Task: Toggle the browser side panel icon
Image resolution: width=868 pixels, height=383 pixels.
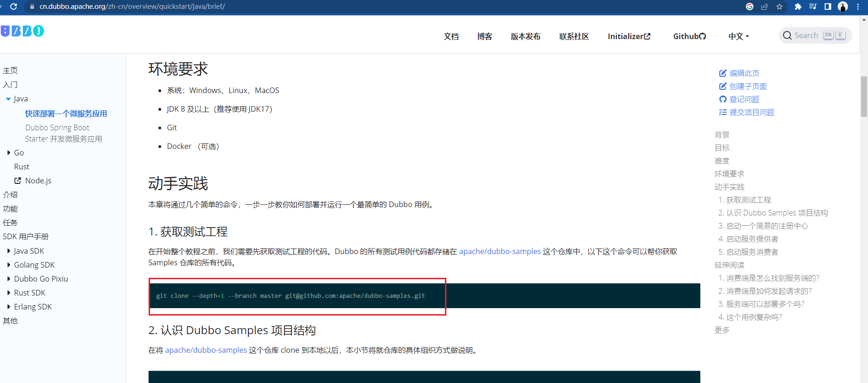Action: point(828,7)
